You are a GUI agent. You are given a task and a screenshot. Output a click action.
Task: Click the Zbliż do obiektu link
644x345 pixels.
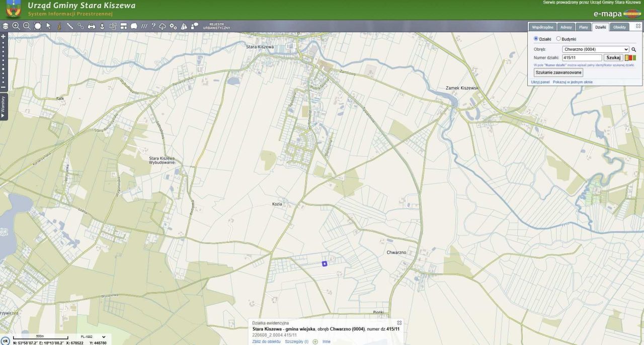pos(266,341)
